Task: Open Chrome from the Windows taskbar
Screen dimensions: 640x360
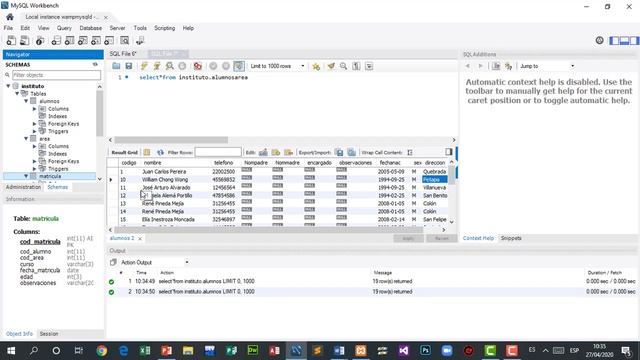Action: pyautogui.click(x=102, y=351)
